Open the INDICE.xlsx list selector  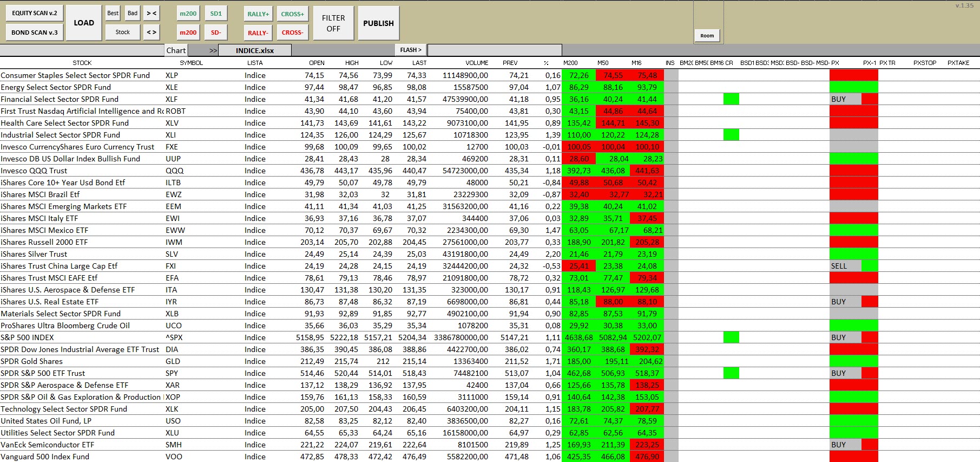[255, 50]
